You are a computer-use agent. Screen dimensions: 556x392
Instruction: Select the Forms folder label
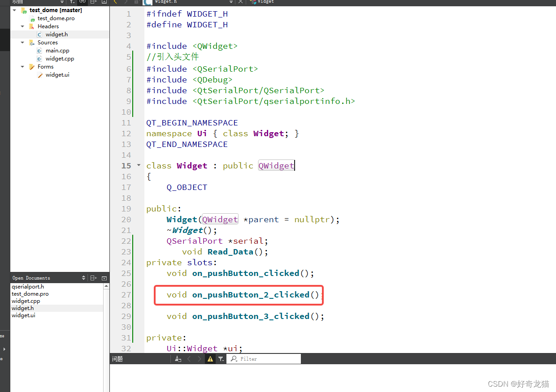pos(45,66)
